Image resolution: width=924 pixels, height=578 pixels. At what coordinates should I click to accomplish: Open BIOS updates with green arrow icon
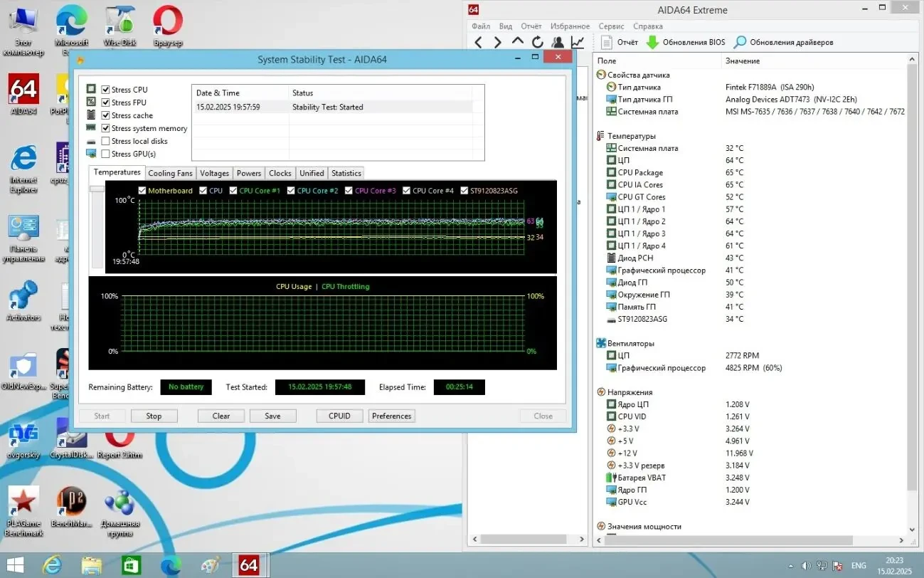[x=652, y=42]
